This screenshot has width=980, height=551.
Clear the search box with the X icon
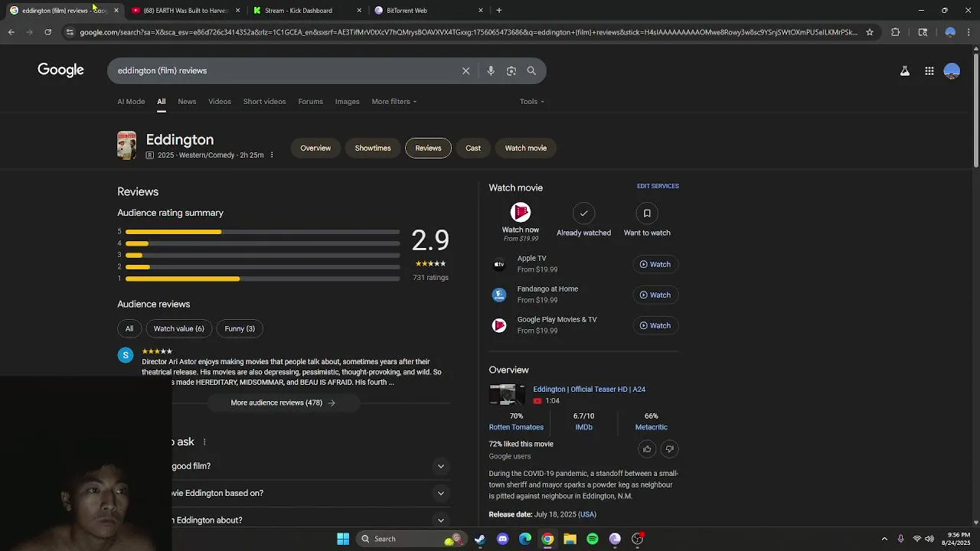pyautogui.click(x=465, y=70)
